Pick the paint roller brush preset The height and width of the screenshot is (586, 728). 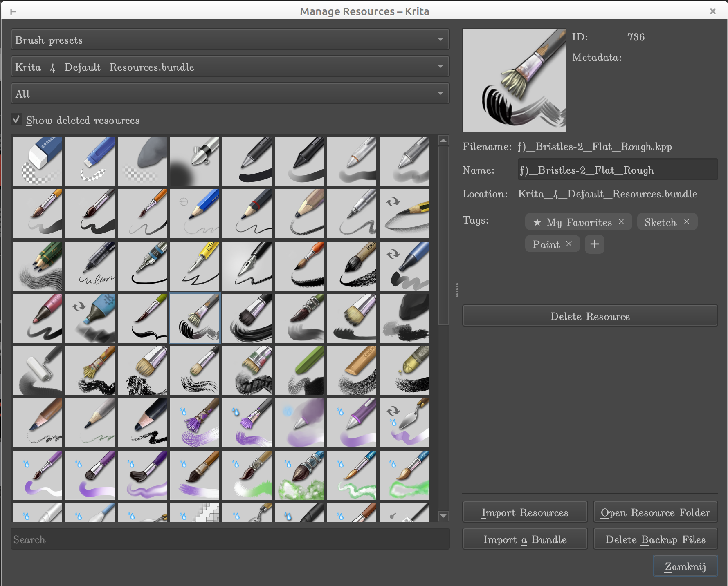pyautogui.click(x=38, y=371)
